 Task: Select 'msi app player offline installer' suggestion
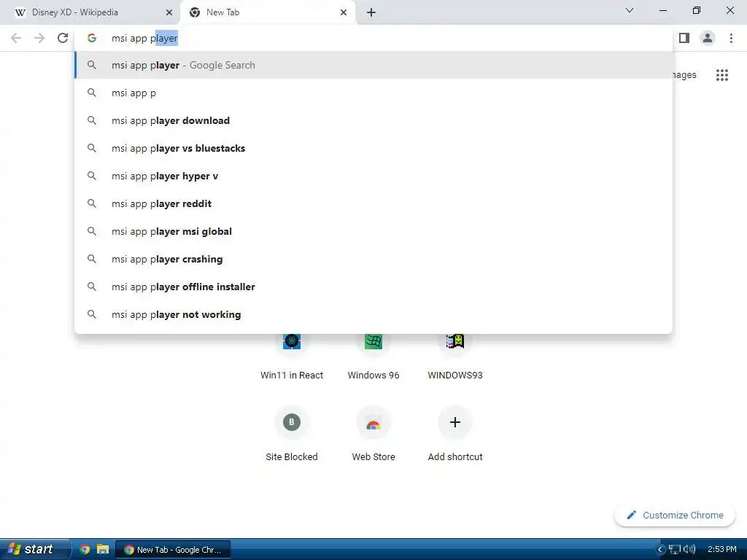tap(374, 287)
